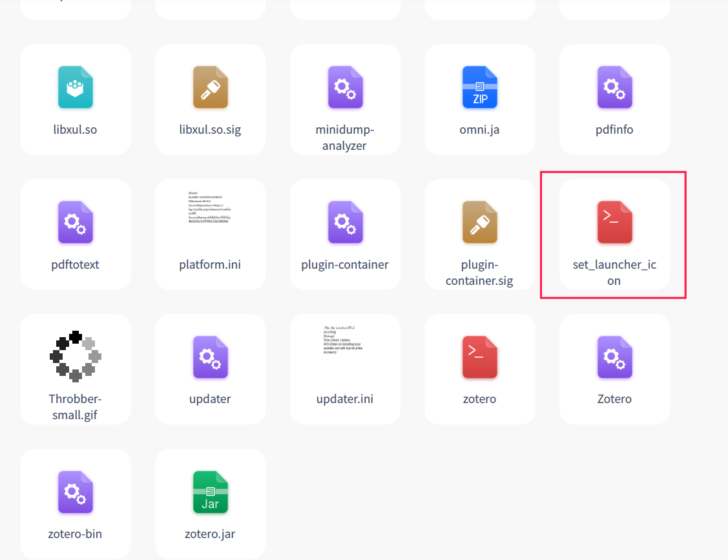Click the libxul.so file name label
728x560 pixels.
[x=75, y=130]
